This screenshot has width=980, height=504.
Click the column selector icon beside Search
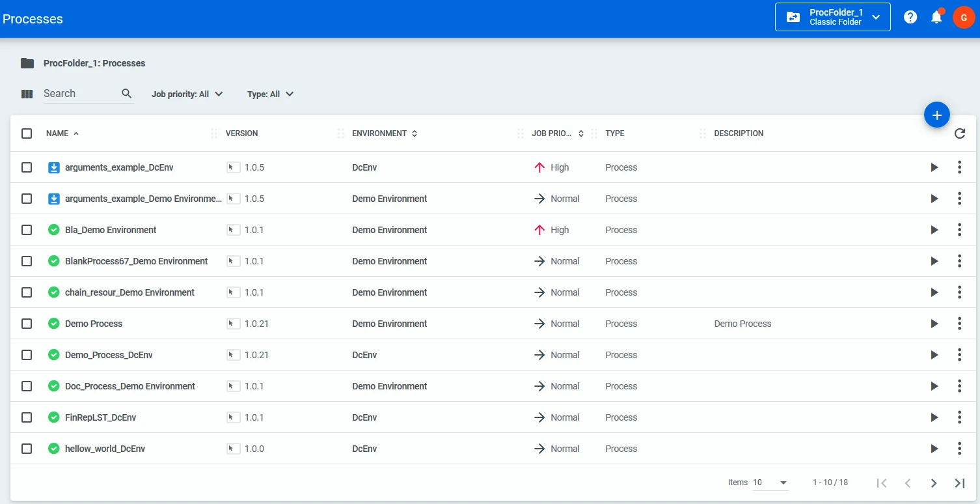27,94
